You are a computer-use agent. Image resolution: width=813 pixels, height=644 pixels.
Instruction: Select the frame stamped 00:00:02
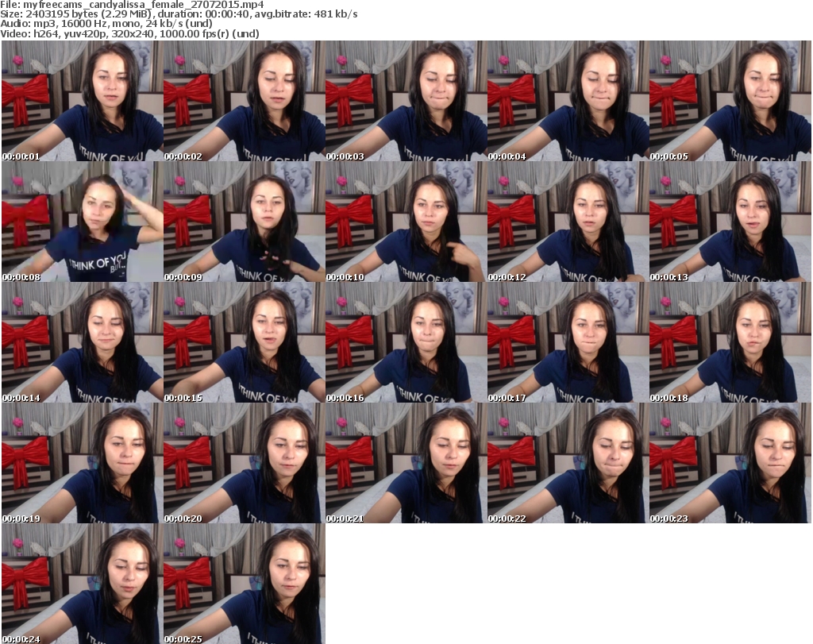pyautogui.click(x=245, y=101)
